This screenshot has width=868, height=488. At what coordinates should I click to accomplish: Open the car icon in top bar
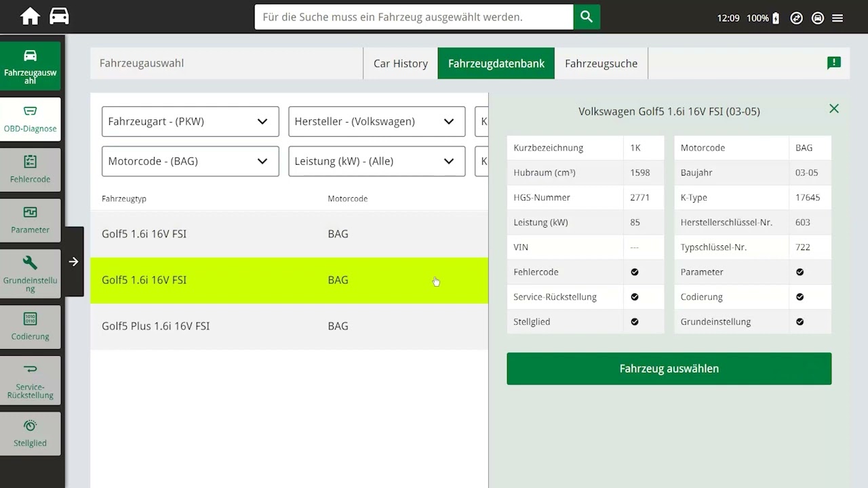point(59,16)
